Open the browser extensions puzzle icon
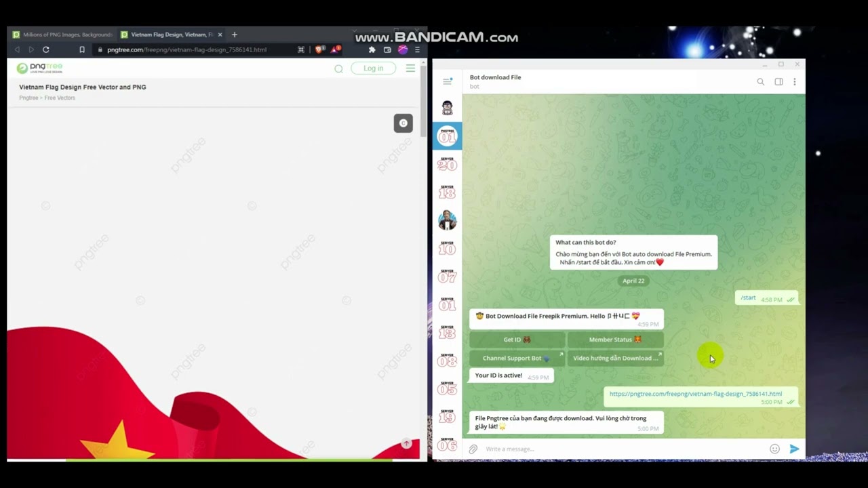The image size is (868, 488). pyautogui.click(x=372, y=49)
